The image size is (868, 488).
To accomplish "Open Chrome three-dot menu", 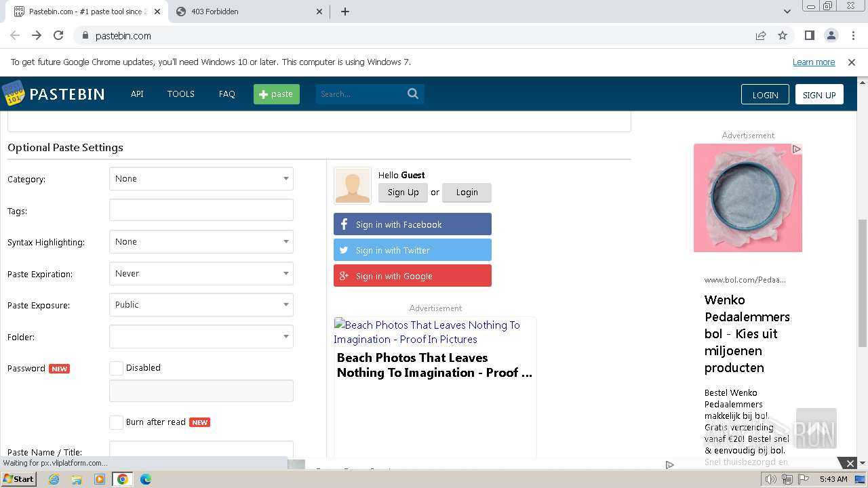I will (x=852, y=35).
